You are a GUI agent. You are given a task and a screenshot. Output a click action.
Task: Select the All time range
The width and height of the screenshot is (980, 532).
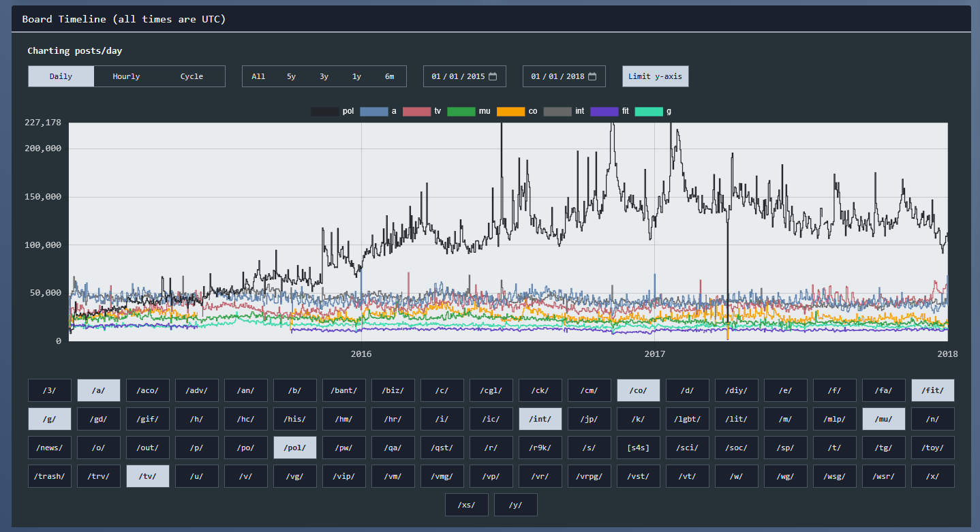258,76
